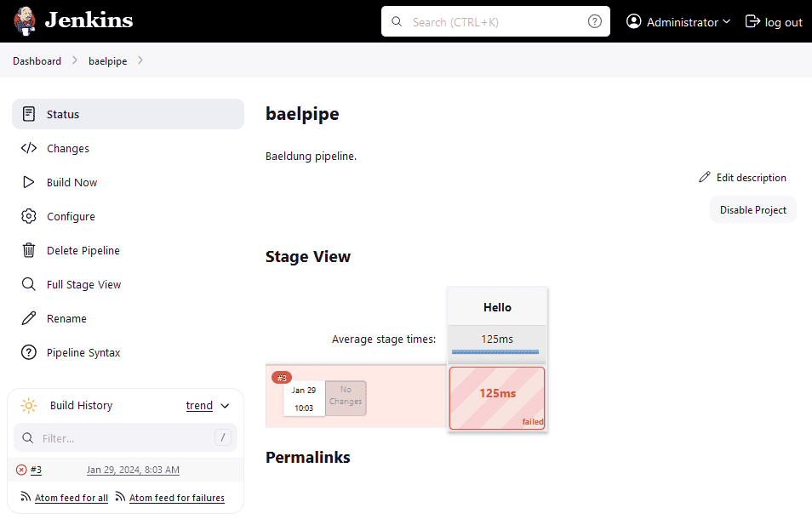Open the Administrator account menu
Screen dimensions: 812x519
(678, 21)
